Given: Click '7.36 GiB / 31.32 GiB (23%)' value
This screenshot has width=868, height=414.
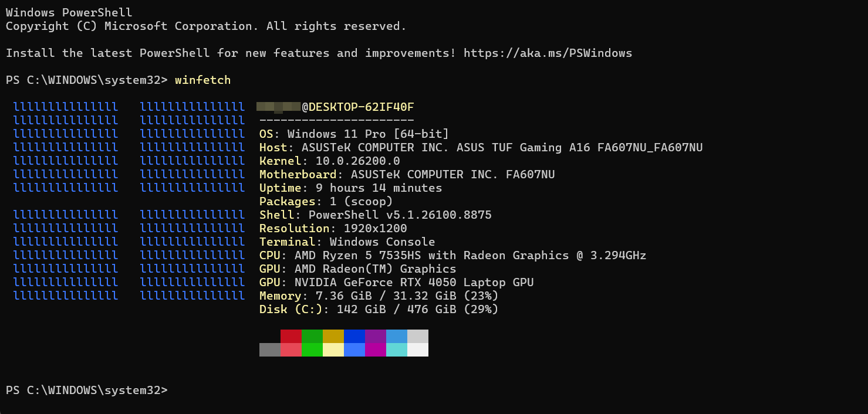Looking at the screenshot, I should pos(407,296).
